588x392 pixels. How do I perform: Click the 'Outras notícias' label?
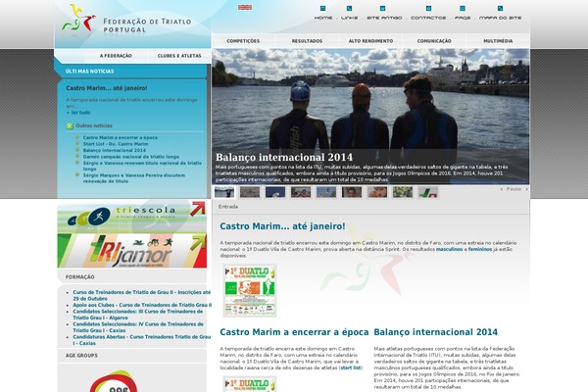tap(94, 125)
